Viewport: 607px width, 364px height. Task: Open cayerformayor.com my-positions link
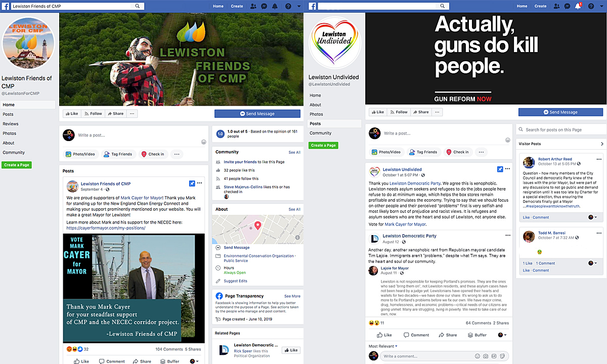pos(106,228)
